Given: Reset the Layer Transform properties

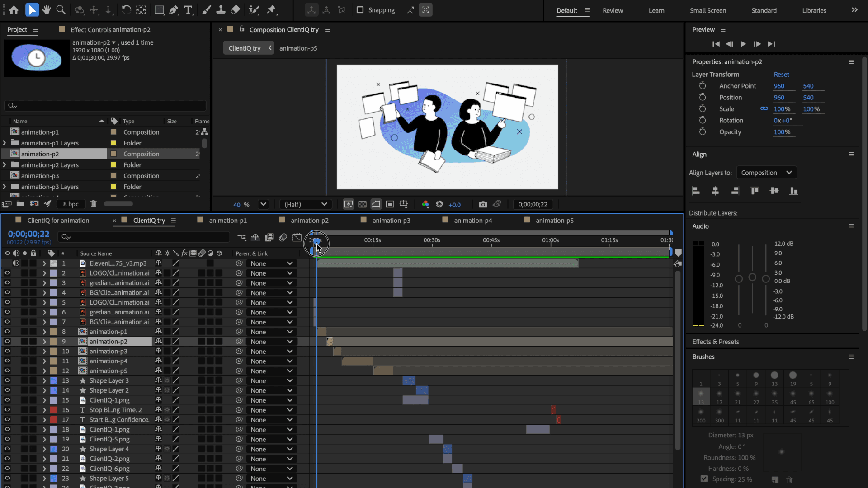Looking at the screenshot, I should click(781, 75).
